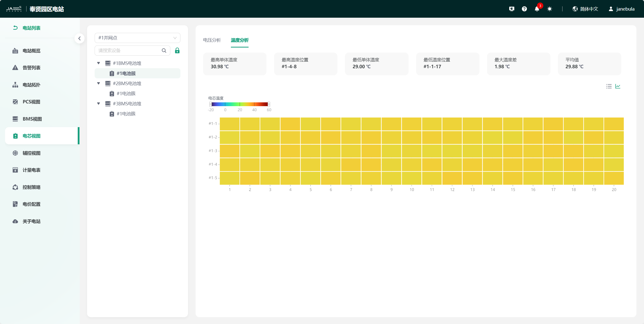Click the search magnifier icon

click(164, 51)
